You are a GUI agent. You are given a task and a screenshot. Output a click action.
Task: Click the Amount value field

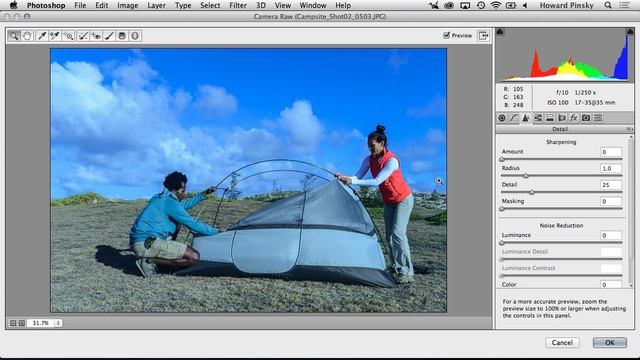tap(611, 152)
